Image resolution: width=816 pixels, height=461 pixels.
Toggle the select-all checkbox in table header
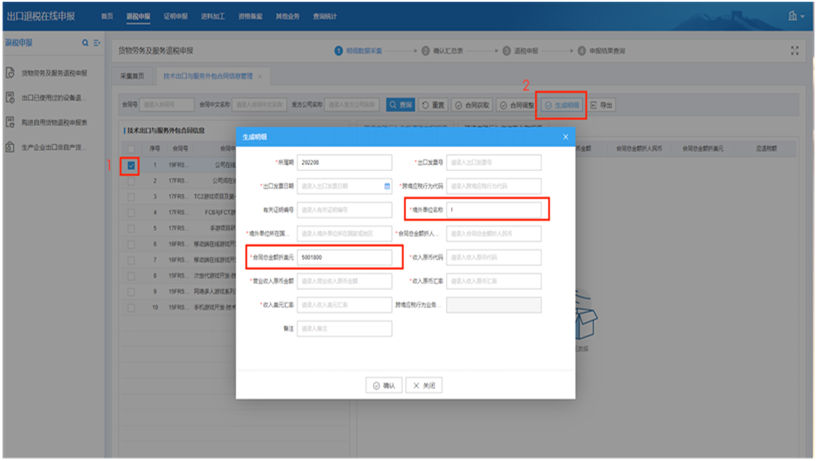click(x=131, y=148)
